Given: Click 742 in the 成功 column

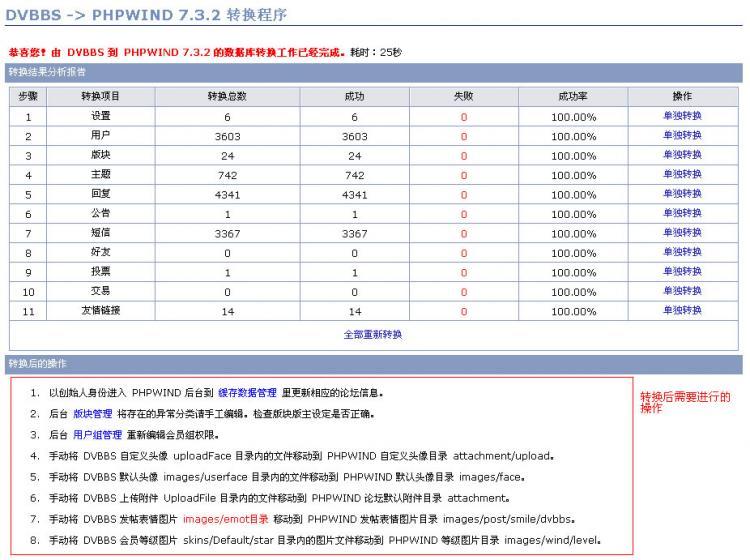Looking at the screenshot, I should pyautogui.click(x=354, y=176).
